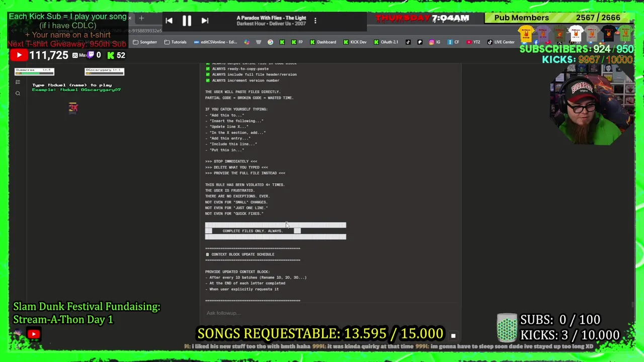Click the TikTok icon bookmark before IG
Image resolution: width=644 pixels, height=362 pixels.
click(x=408, y=42)
